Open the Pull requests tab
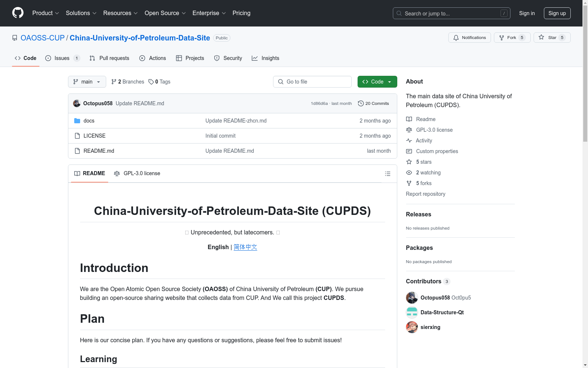Viewport: 588px width, 368px height. [x=109, y=58]
